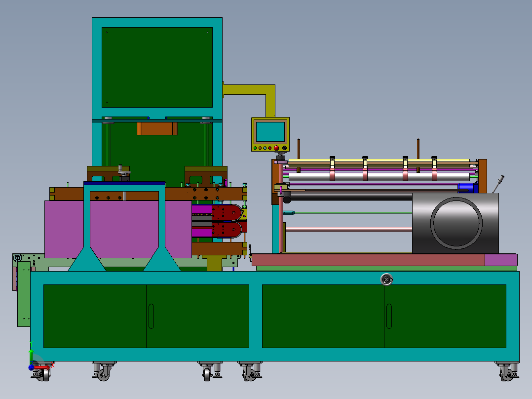Select the pale yellow bar atop roller frame
This screenshot has width=532, height=399.
click(380, 160)
